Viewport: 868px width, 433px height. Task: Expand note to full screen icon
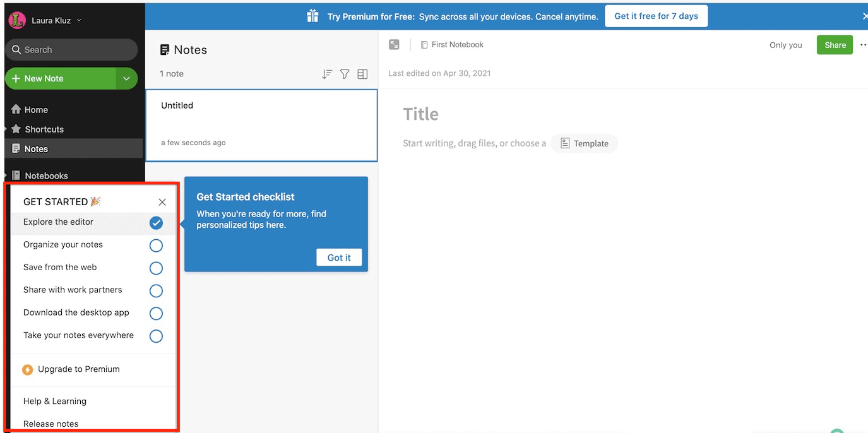pos(394,44)
